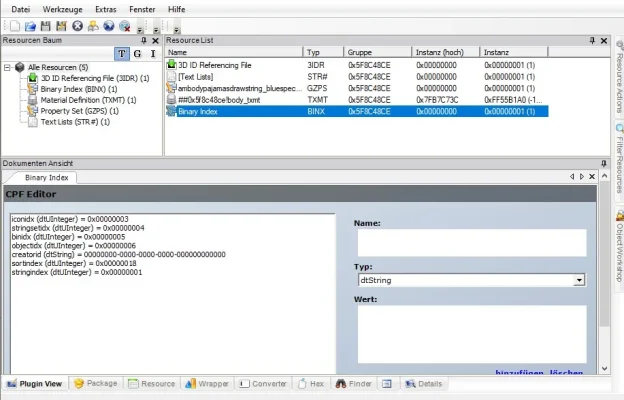Switch to the Wrapper tab
This screenshot has height=400, width=624.
tap(207, 384)
